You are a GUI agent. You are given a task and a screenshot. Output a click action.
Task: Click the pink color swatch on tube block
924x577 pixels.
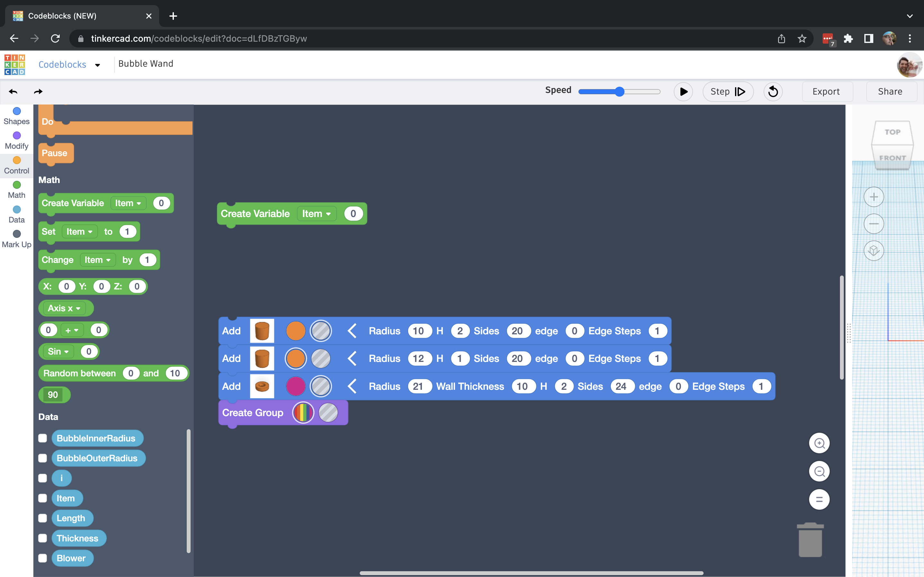coord(295,386)
